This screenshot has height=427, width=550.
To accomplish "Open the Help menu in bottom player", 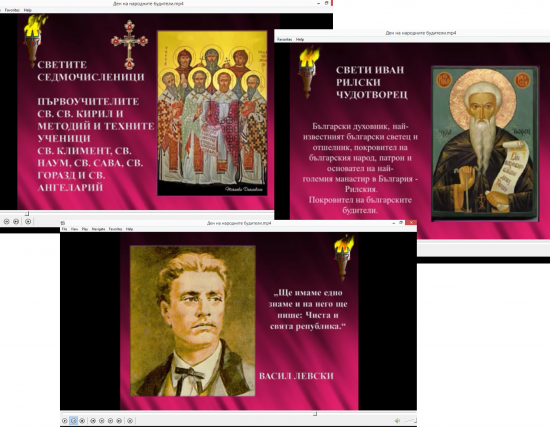I will coord(129,229).
